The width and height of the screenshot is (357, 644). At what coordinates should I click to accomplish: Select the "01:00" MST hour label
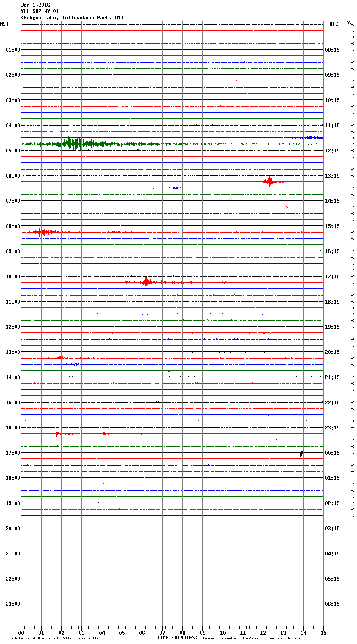tap(13, 50)
